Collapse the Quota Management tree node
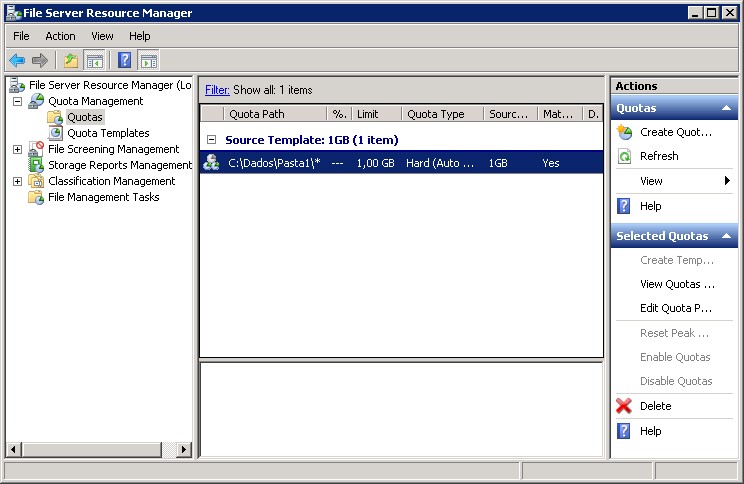 coord(18,101)
